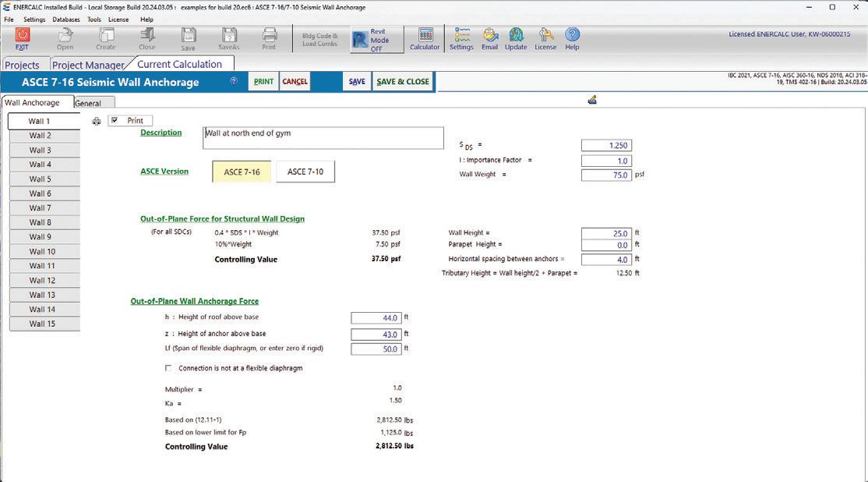Click the green PRINT button
868x482 pixels.
point(263,81)
